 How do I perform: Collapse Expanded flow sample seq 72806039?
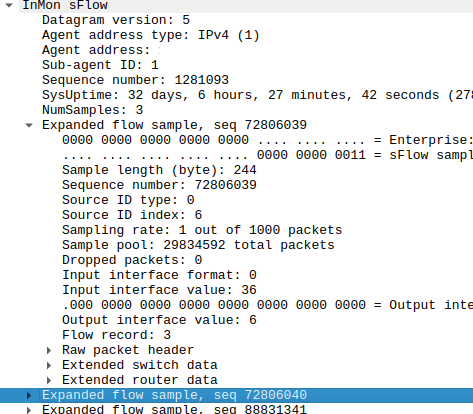click(x=29, y=125)
